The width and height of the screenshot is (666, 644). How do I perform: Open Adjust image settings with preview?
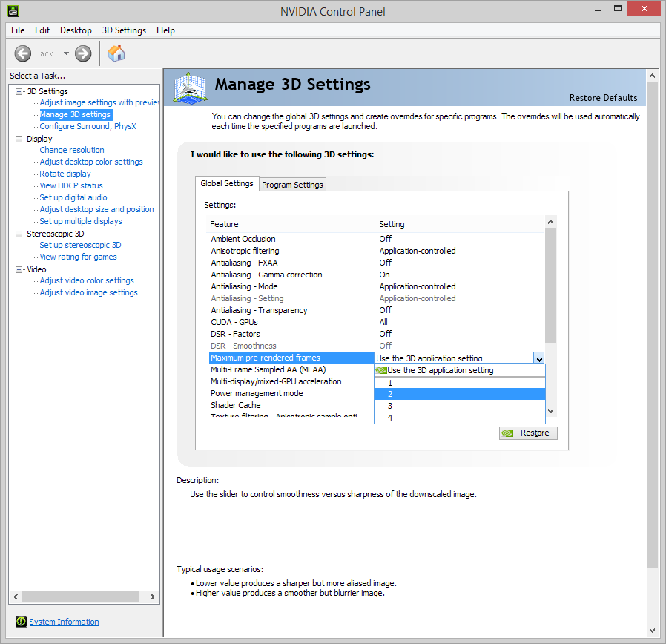99,102
